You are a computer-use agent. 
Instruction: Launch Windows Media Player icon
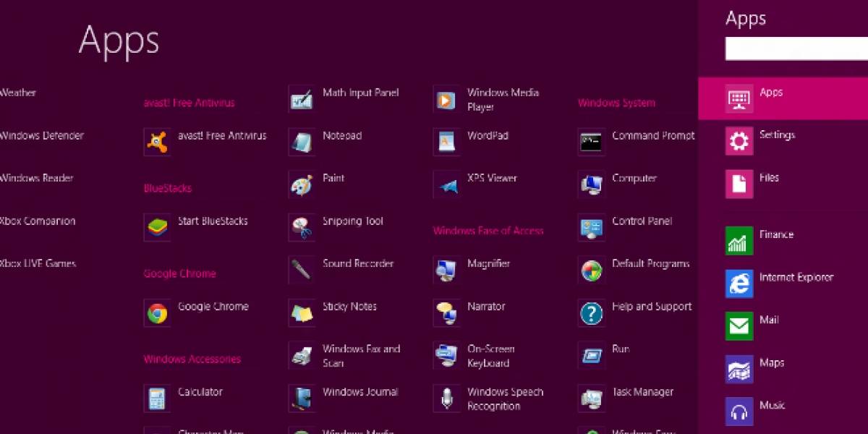click(446, 99)
